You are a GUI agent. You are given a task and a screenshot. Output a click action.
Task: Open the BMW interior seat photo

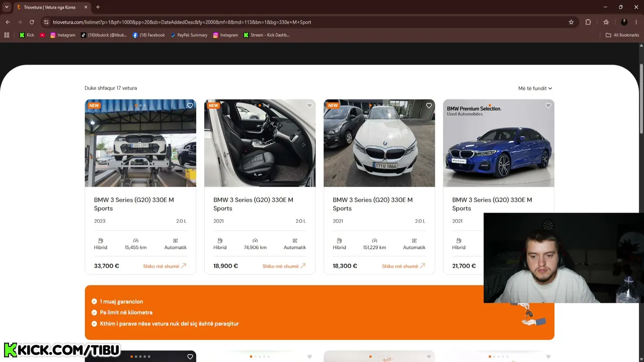[260, 143]
